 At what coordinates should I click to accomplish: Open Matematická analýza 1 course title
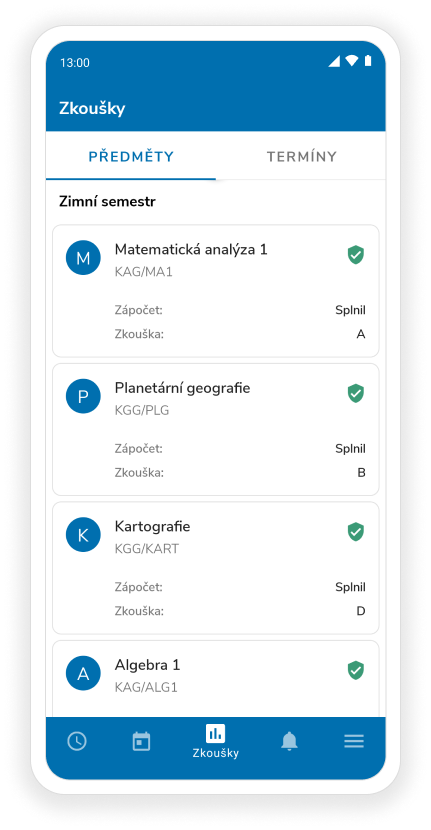pyautogui.click(x=191, y=249)
